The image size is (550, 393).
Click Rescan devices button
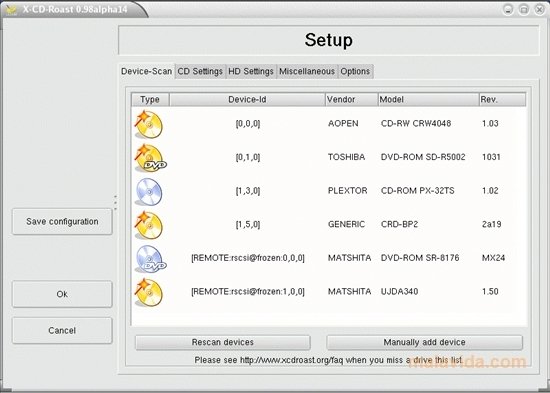(223, 342)
